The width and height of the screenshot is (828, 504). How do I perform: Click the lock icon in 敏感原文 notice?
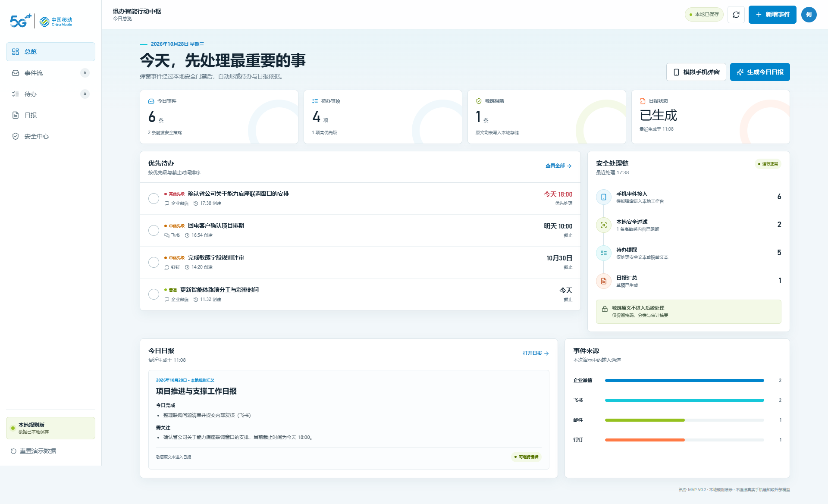pyautogui.click(x=605, y=309)
